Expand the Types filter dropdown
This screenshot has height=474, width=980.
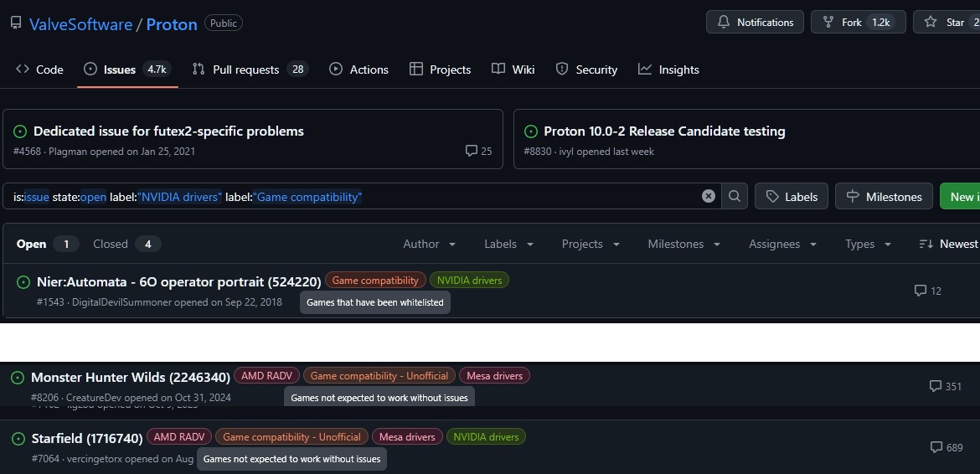(868, 244)
